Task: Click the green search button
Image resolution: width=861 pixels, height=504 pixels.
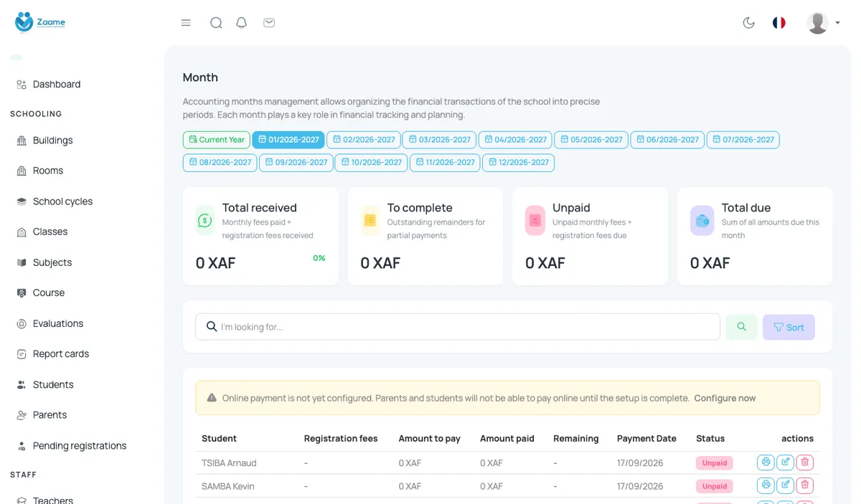Action: pos(741,327)
